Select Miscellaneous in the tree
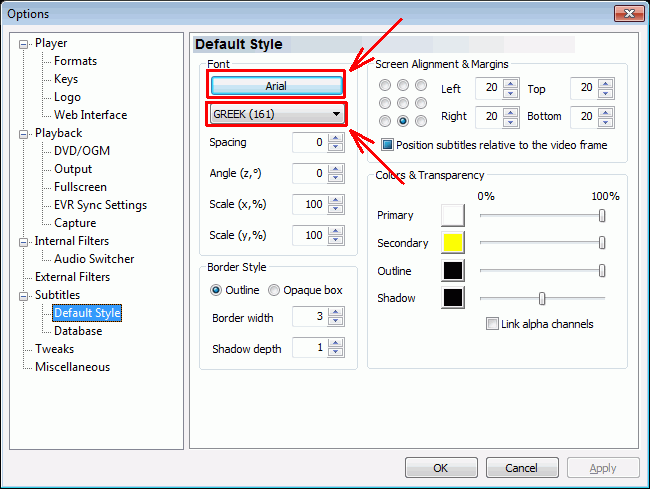Screen dimensions: 650x489 [73, 367]
